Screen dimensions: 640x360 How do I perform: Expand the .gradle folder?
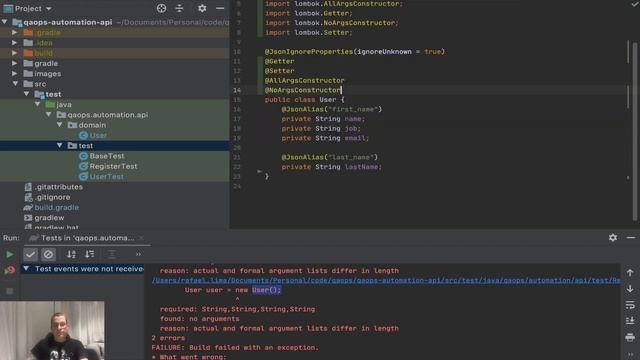coord(15,32)
